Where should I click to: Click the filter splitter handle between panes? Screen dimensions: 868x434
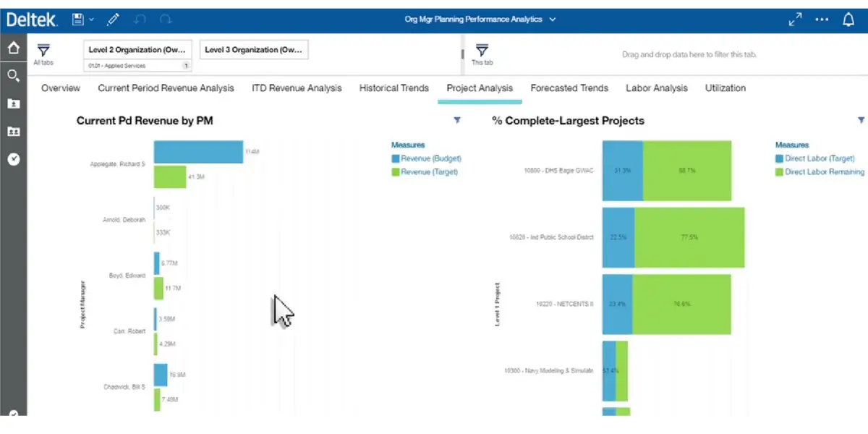click(x=463, y=55)
